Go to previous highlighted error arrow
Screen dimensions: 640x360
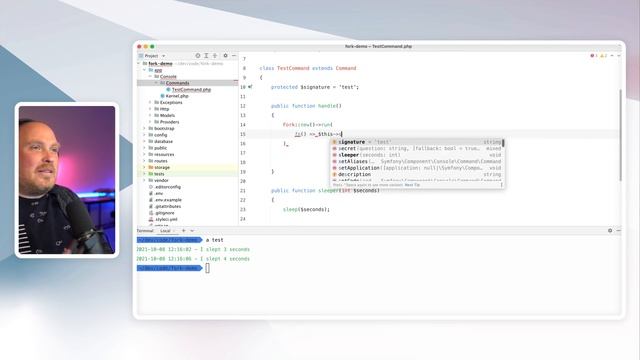pyautogui.click(x=612, y=56)
